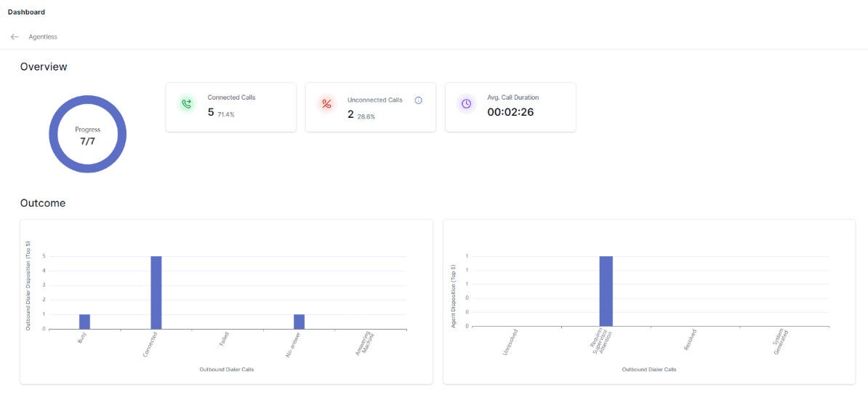The height and width of the screenshot is (406, 868).
Task: Select the tall Connected bar
Action: pos(156,292)
